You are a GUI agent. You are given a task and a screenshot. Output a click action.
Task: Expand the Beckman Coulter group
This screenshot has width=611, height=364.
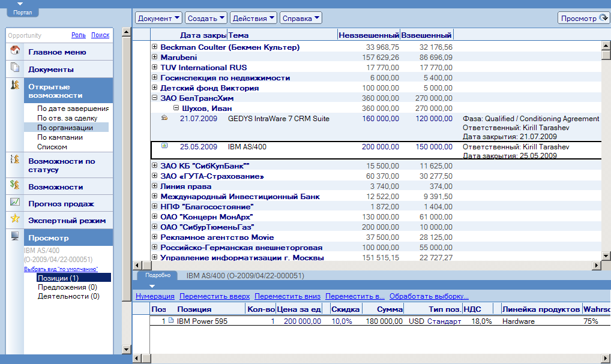pos(154,47)
